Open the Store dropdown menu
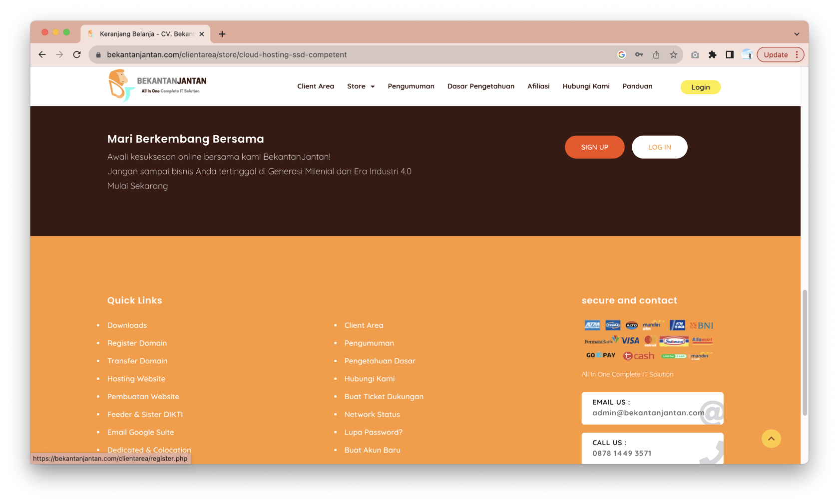This screenshot has height=504, width=839. coord(361,86)
